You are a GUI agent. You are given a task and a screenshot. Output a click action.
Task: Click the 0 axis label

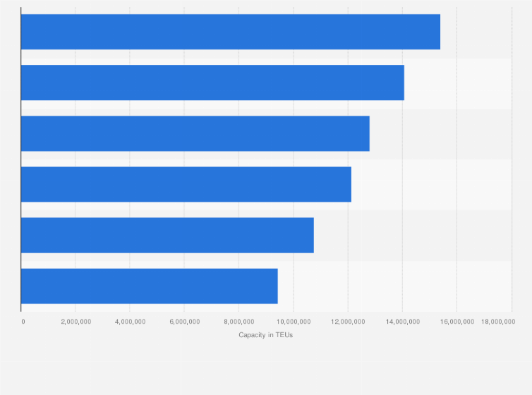click(23, 322)
